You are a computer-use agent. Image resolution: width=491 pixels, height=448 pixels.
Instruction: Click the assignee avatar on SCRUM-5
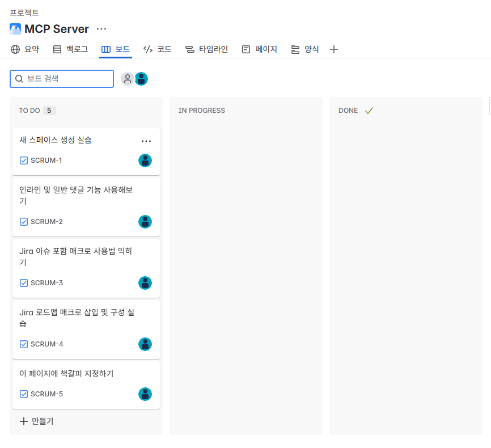click(145, 394)
